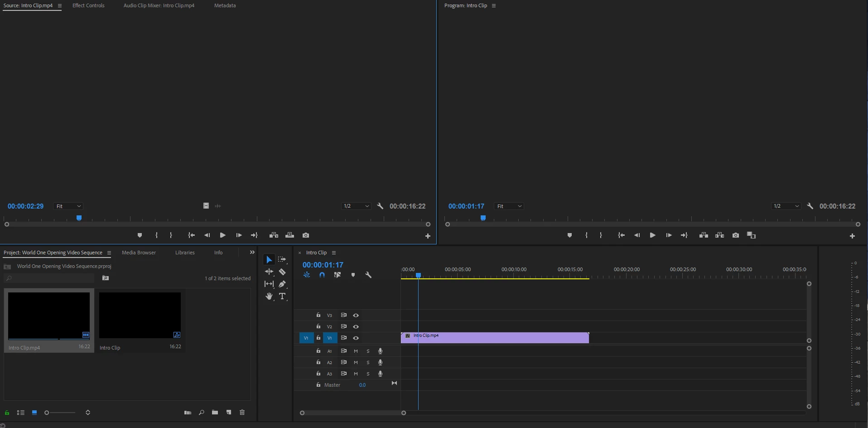Open Project panel menu

point(109,253)
